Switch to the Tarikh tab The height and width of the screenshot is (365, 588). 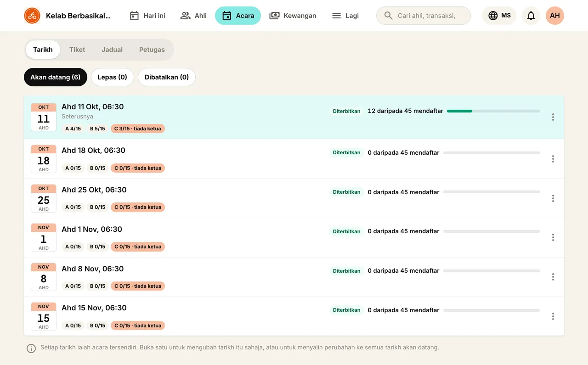click(43, 50)
